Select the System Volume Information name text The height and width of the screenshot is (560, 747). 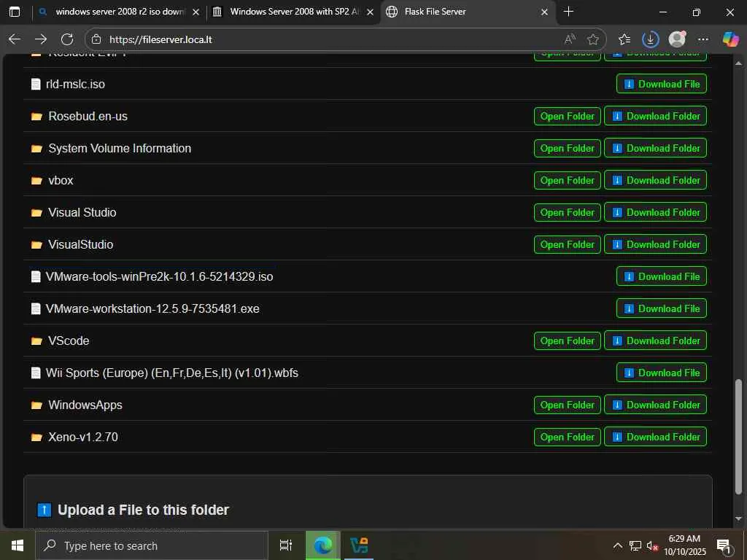tap(120, 148)
